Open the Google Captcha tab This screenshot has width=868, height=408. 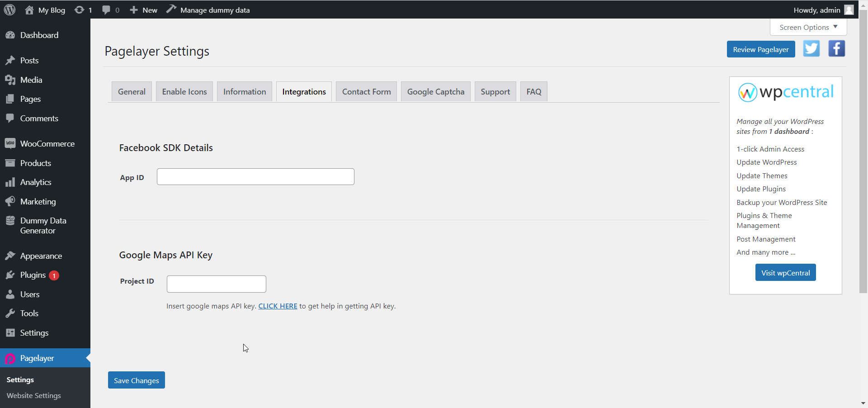[x=435, y=91]
